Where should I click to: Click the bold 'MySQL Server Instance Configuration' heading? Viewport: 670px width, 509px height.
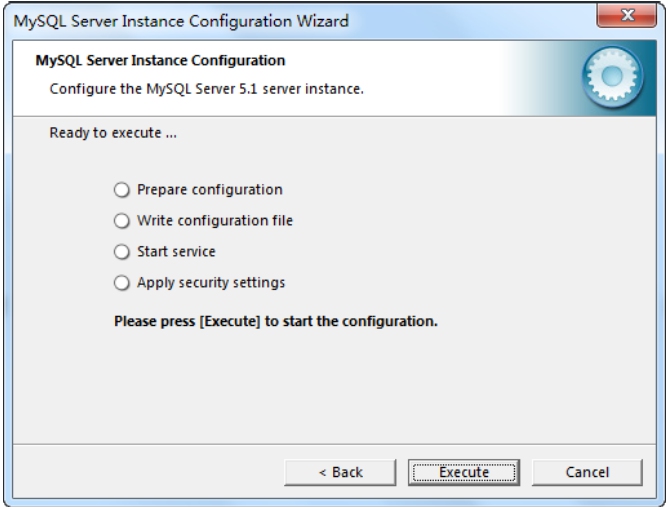click(160, 60)
